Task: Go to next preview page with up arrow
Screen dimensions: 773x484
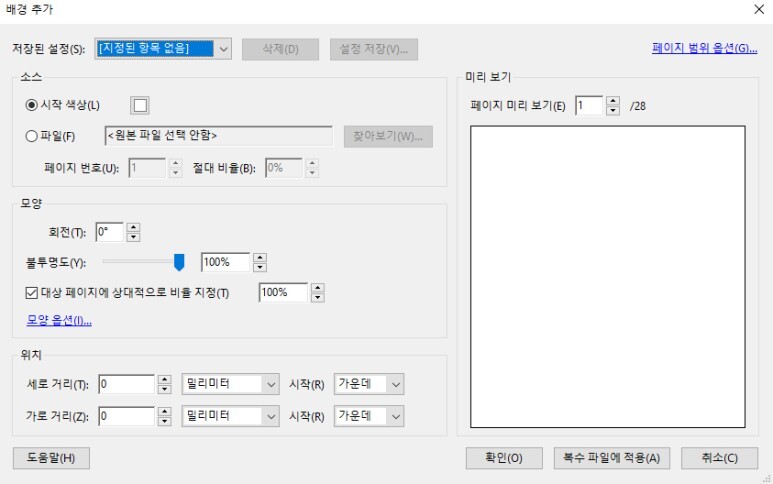Action: click(613, 101)
